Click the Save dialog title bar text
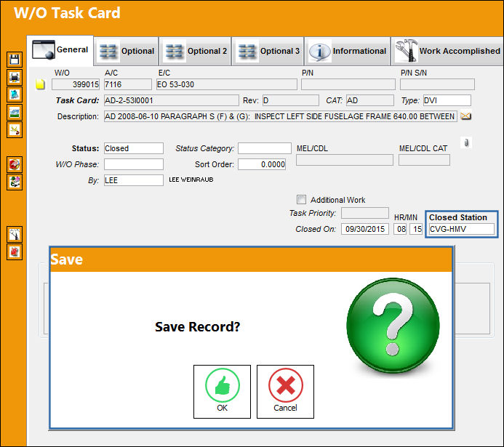This screenshot has width=504, height=447. click(x=66, y=259)
